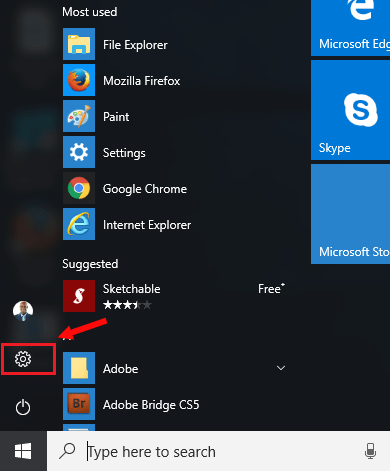
Task: Click the 'Adobe Bridge CS5' label
Action: (151, 405)
